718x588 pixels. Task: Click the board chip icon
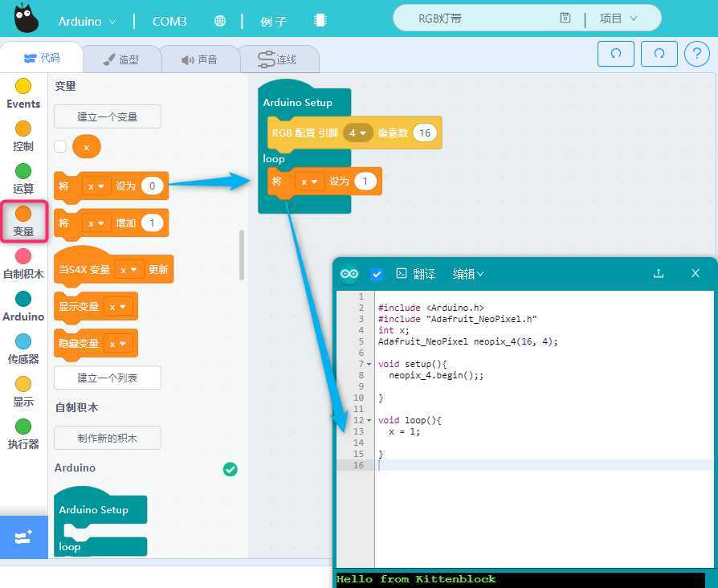pos(320,20)
